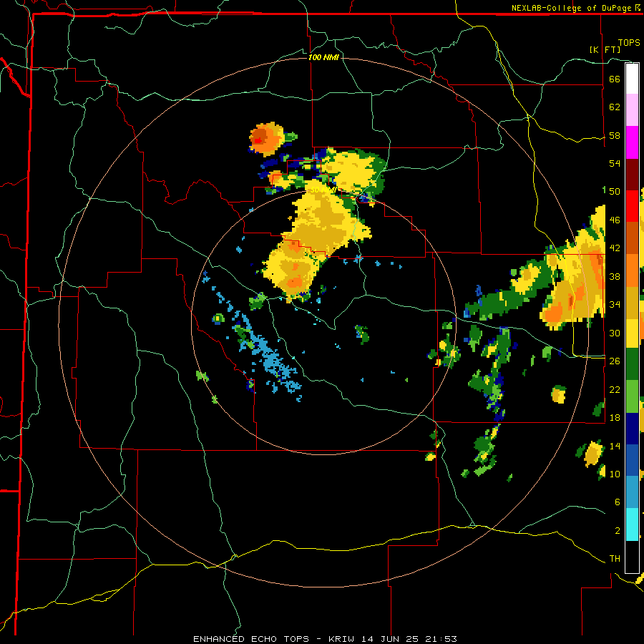
Task: Click the white swatch in the tops legend
Action: point(632,79)
